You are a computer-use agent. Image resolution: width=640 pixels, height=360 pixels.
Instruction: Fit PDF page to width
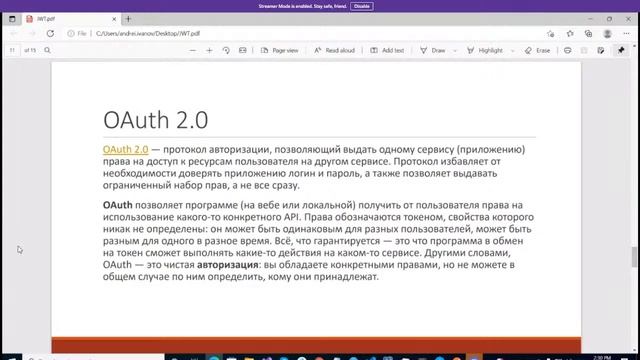(x=243, y=50)
